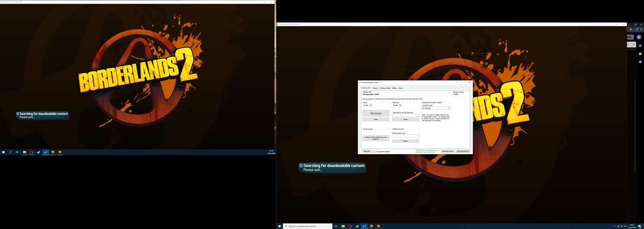Screen dimensions: 644x229
Task: Click the notification center icon in the right taskbar
Action: click(641, 226)
